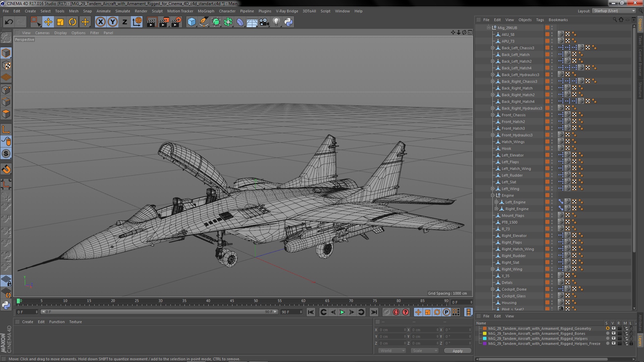Screen dimensions: 644x362
Task: Open the Simulate menu
Action: click(x=122, y=11)
